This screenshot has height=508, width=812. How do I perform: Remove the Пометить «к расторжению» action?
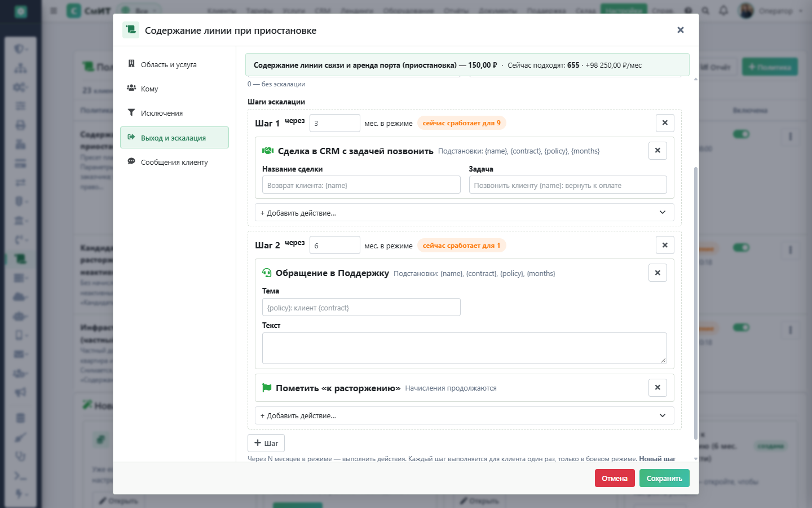click(657, 388)
